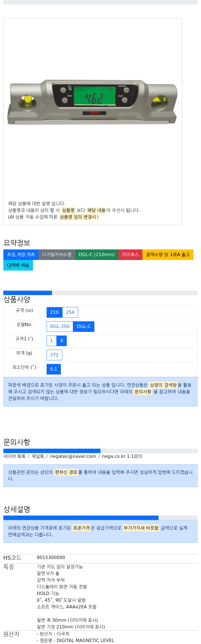Select model DGL-250
The height and width of the screenshot is (644, 201).
(60, 327)
